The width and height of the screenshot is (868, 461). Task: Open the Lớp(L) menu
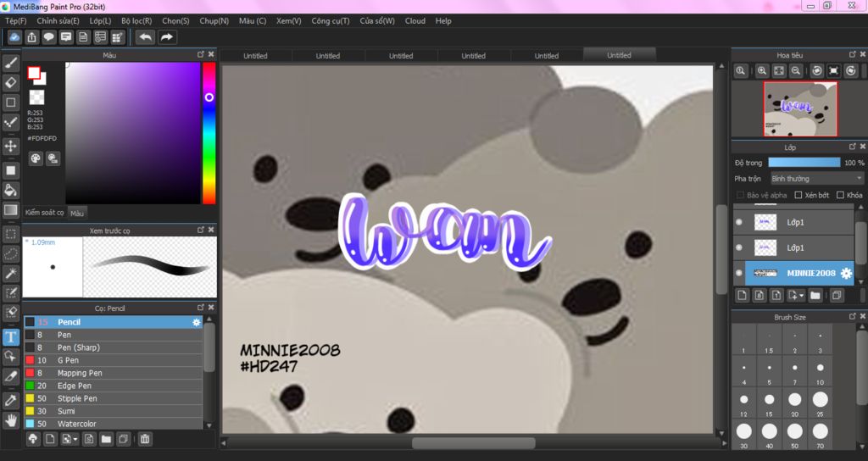click(x=100, y=21)
